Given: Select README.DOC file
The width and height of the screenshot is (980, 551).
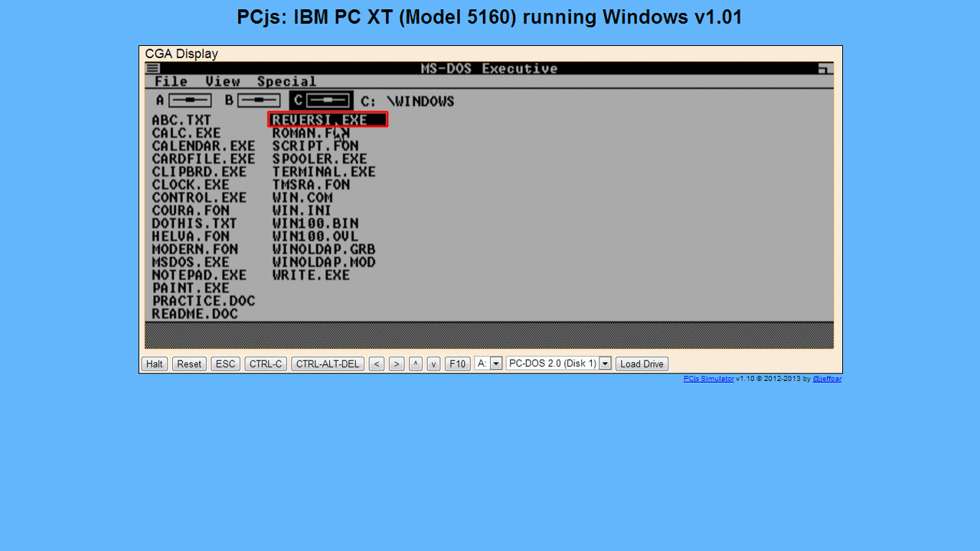Looking at the screenshot, I should tap(194, 315).
